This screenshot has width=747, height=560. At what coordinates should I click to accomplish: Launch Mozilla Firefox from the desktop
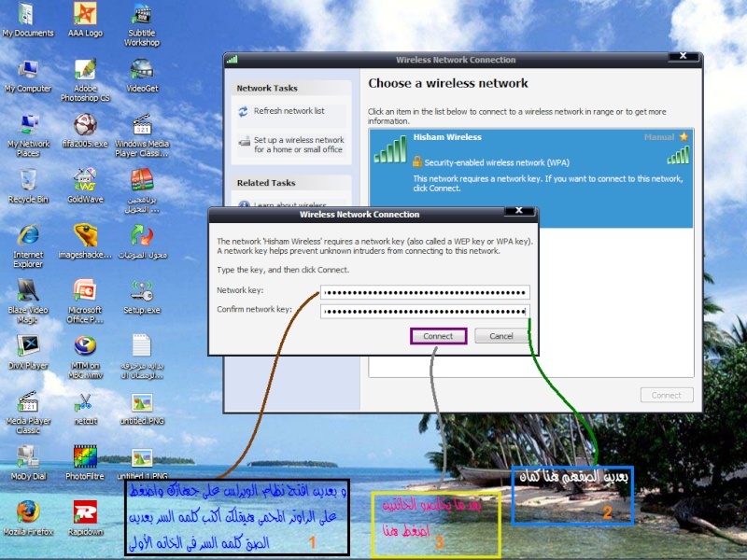click(x=28, y=511)
